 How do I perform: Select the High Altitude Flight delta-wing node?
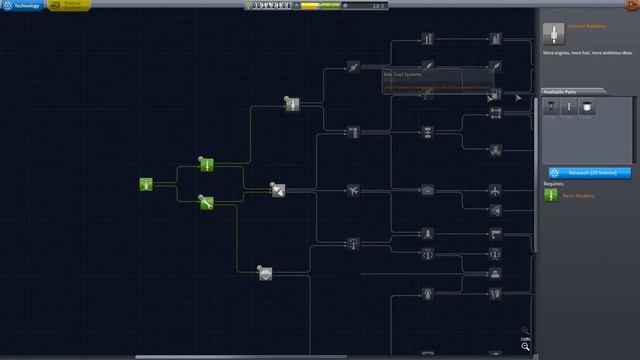click(x=496, y=211)
